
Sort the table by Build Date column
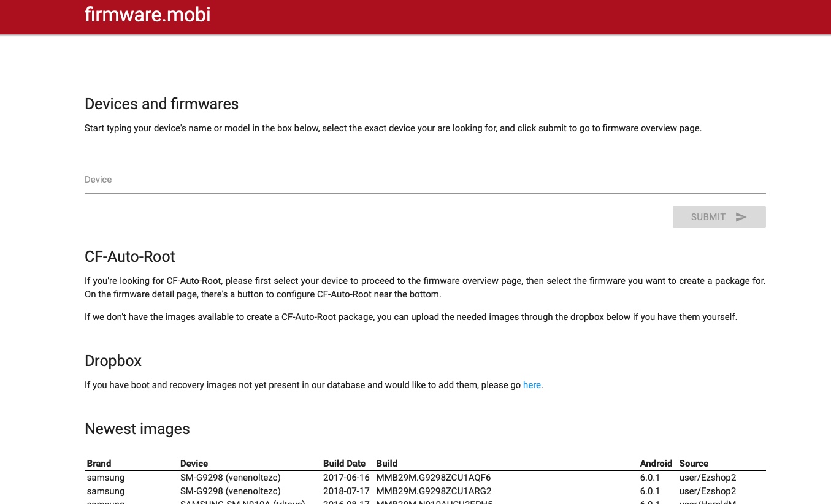point(344,464)
